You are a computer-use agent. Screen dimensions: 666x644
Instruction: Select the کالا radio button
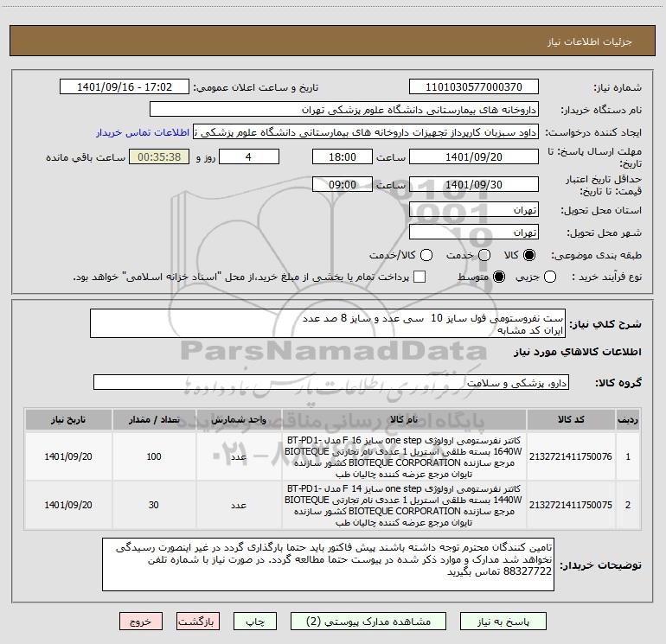pos(529,255)
